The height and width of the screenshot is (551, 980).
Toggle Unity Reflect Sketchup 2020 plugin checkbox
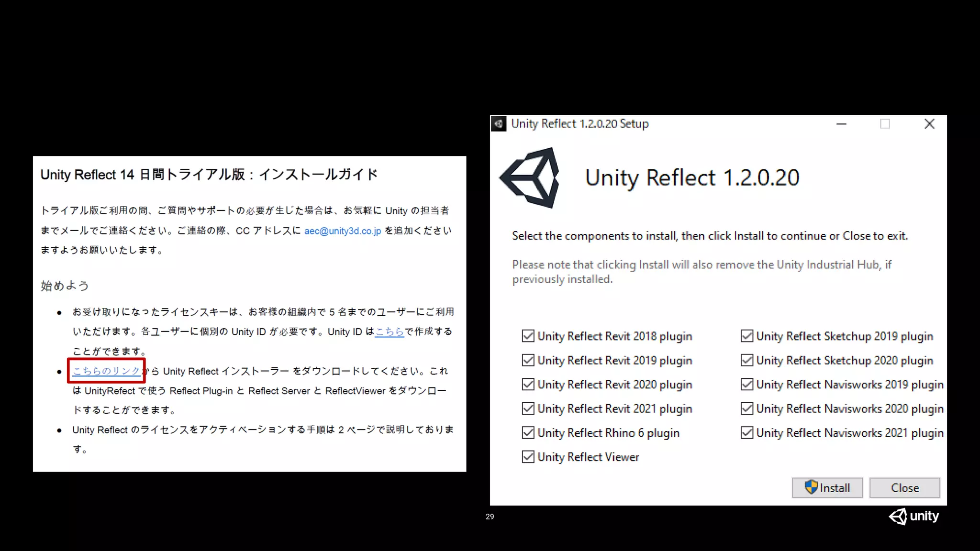(x=746, y=360)
